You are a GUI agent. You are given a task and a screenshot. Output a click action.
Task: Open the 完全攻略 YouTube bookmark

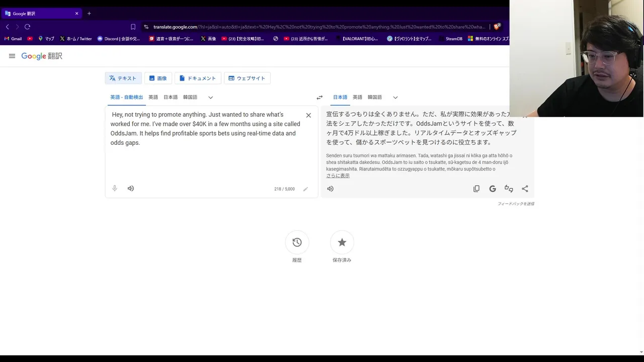[x=243, y=39]
